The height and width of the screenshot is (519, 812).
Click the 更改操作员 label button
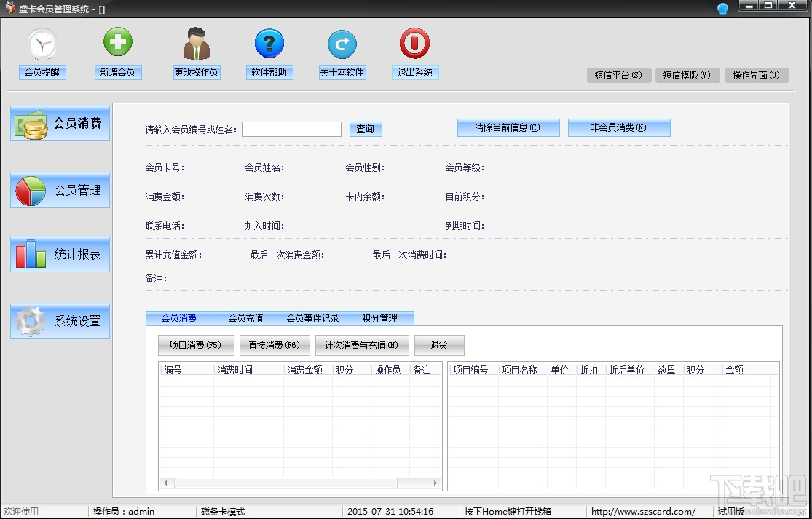[x=197, y=73]
